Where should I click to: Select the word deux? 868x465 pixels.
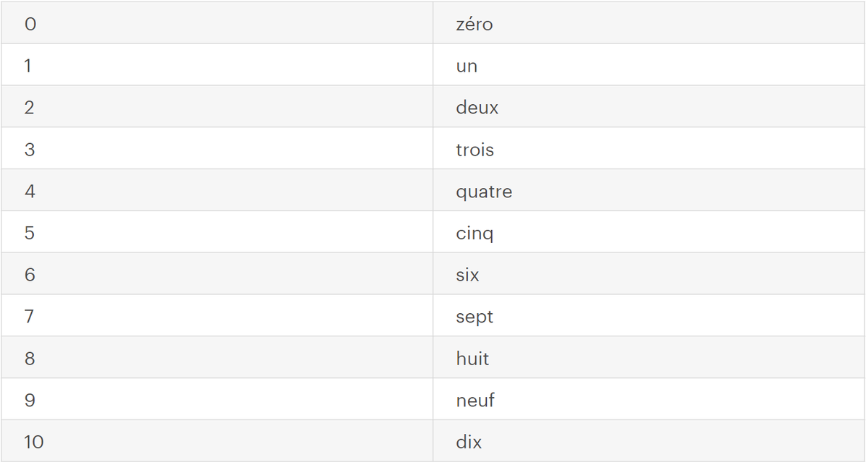pyautogui.click(x=477, y=108)
